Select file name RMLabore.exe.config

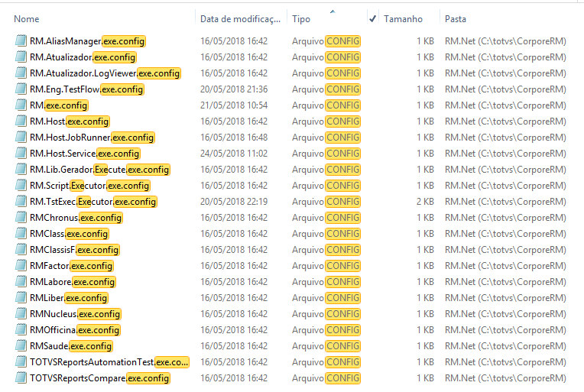73,282
